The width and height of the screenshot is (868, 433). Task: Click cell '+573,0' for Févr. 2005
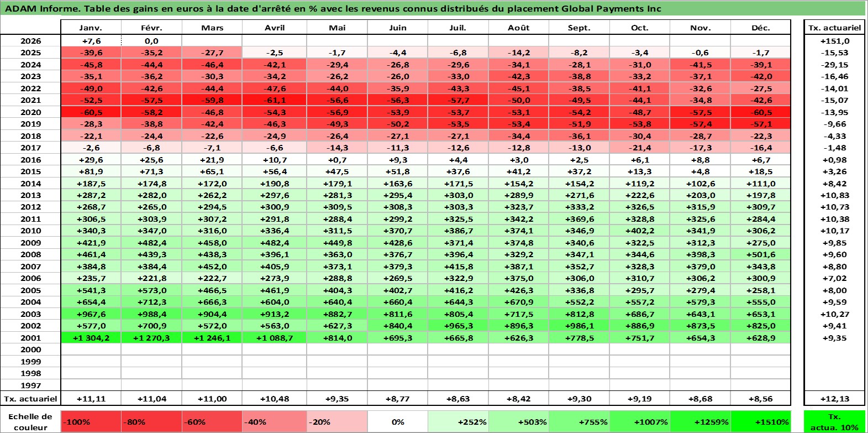click(151, 290)
